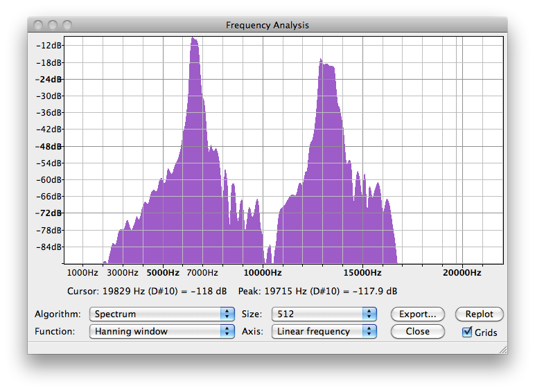Click the 1000Hz axis label
The width and height of the screenshot is (535, 392).
click(x=82, y=273)
